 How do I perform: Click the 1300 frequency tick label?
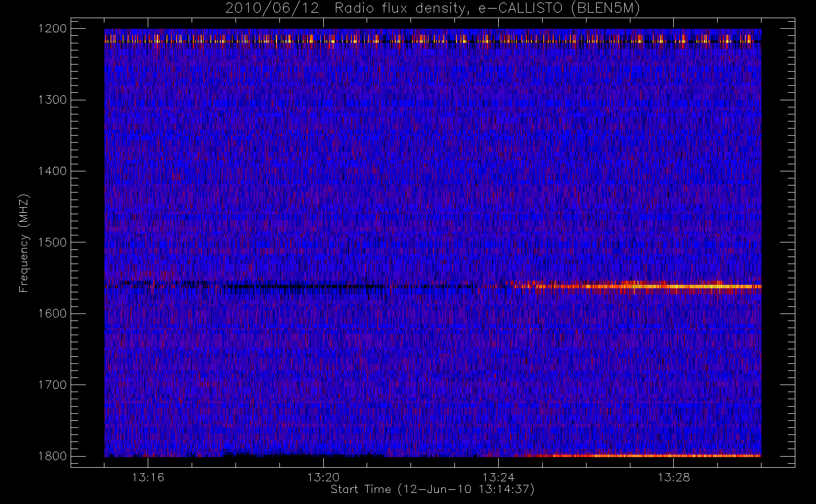[52, 100]
